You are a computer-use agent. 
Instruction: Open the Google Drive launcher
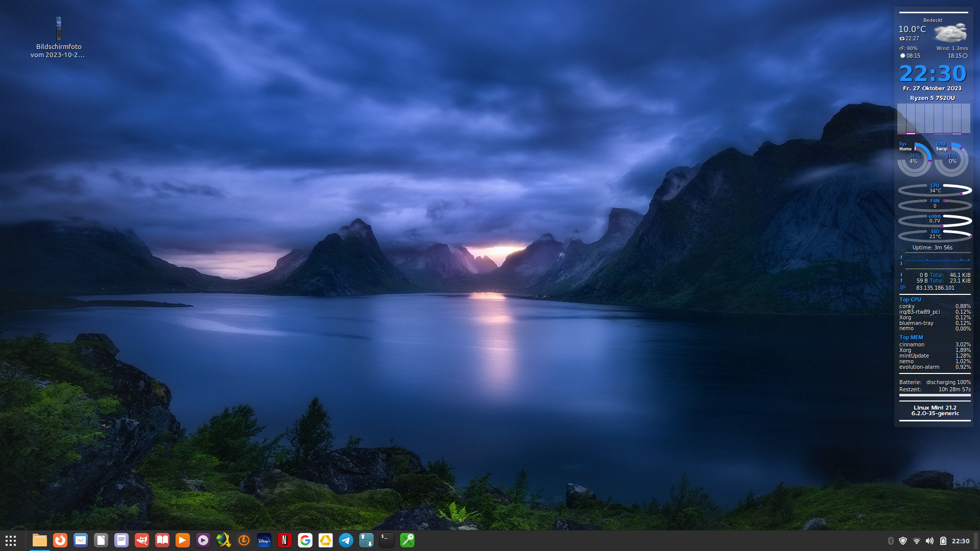[326, 540]
